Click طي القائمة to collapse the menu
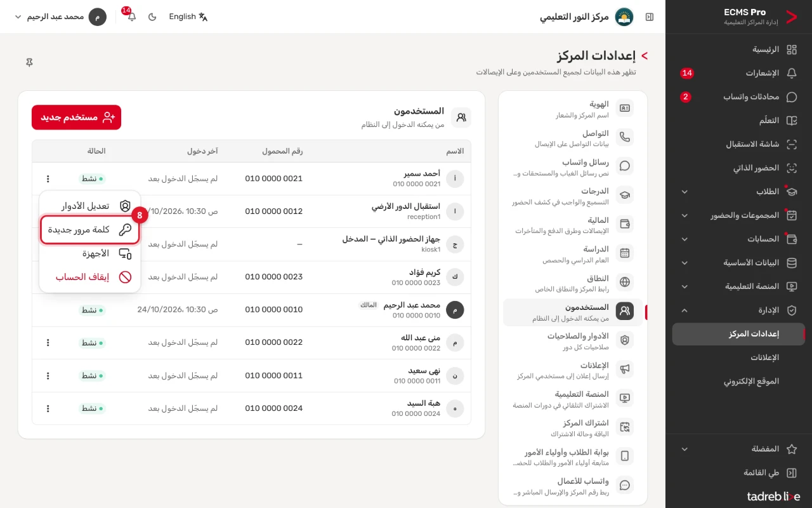This screenshot has height=508, width=812. coord(738,473)
